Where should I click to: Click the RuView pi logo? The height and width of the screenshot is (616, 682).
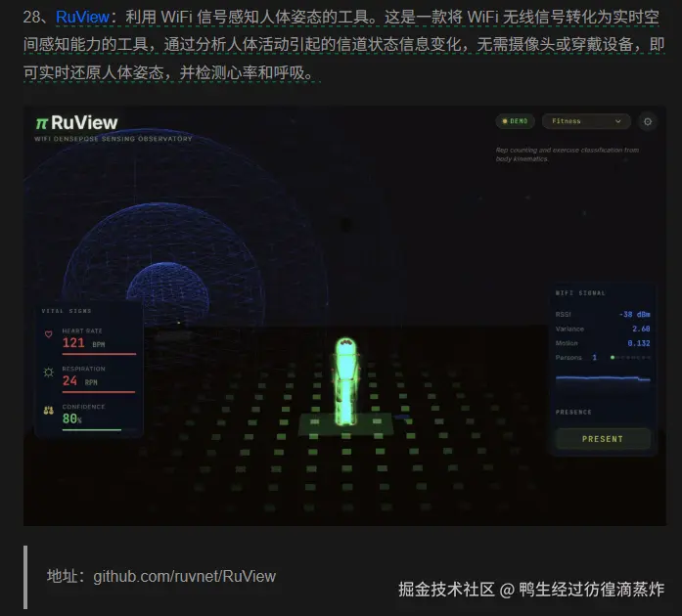41,123
